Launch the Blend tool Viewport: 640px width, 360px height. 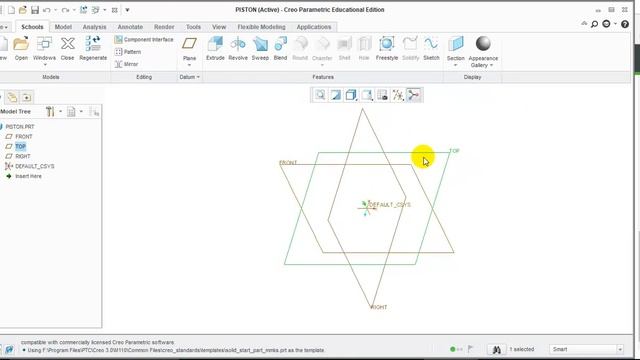tap(280, 48)
